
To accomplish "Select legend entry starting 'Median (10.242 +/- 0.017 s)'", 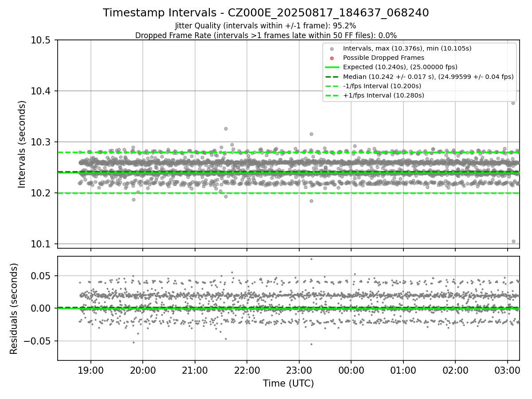I will coord(428,77).
